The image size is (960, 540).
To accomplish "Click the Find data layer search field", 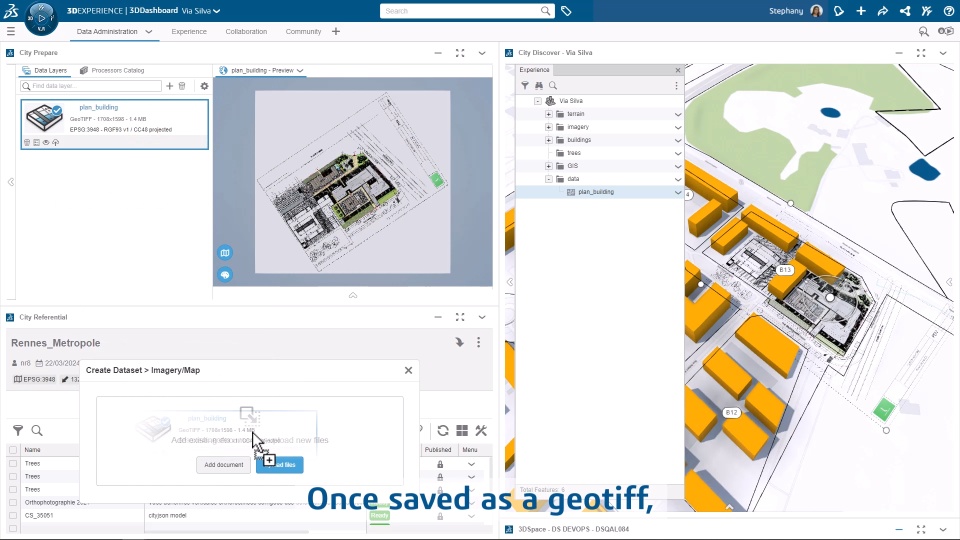I will pos(91,86).
